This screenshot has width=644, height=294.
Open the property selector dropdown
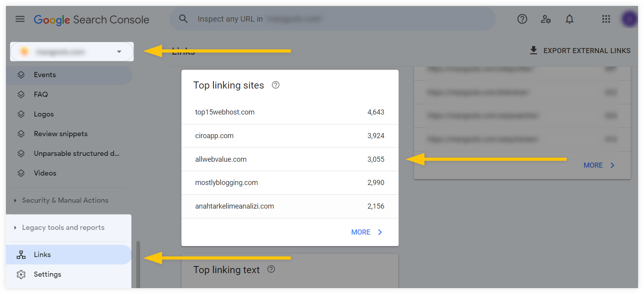click(72, 52)
